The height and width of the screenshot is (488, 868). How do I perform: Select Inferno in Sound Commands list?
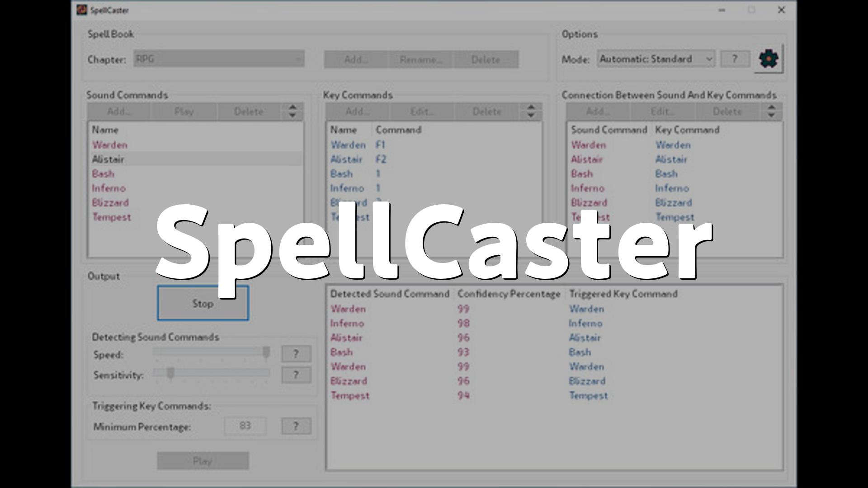[195, 188]
